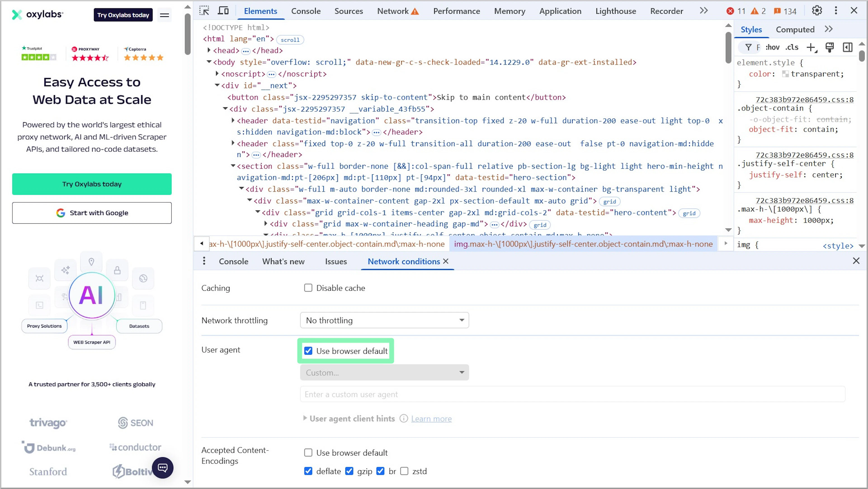Viewport: 868px width, 489px height.
Task: Open the No throttling dropdown
Action: [384, 320]
